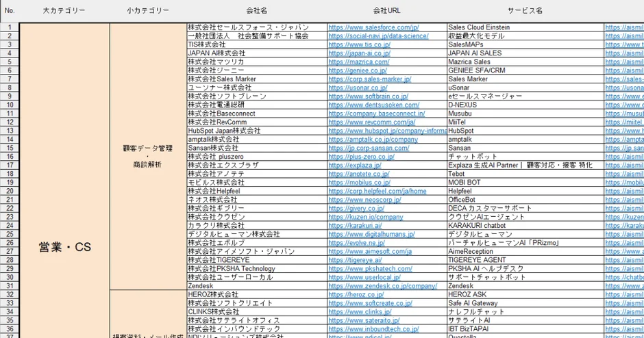This screenshot has width=644, height=338.
Task: Select the No. column header
Action: [x=10, y=11]
